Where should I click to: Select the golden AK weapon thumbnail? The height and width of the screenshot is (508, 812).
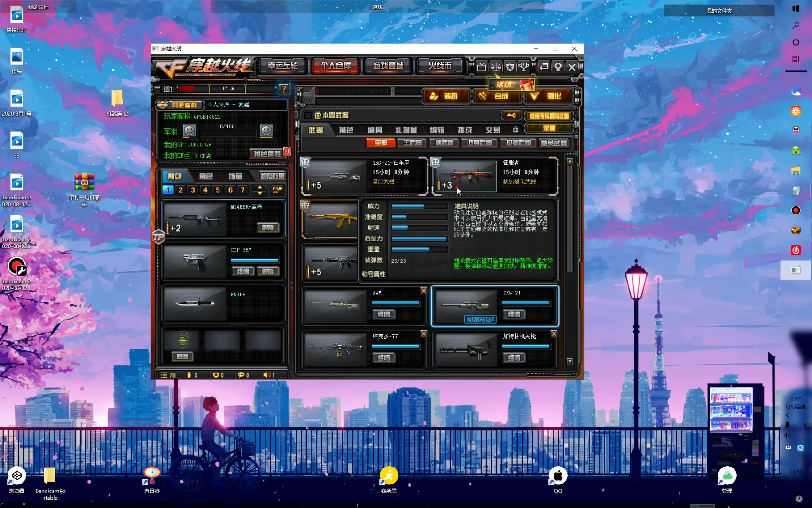click(332, 220)
